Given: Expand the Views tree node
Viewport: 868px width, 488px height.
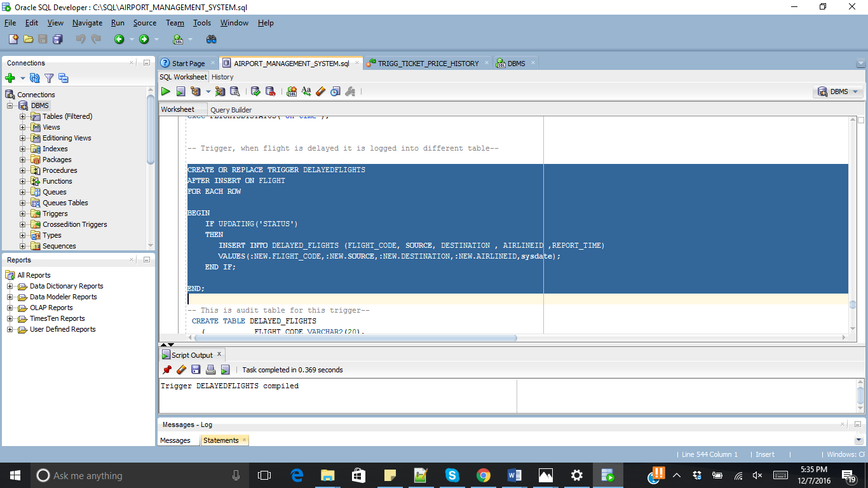Looking at the screenshot, I should coord(23,127).
